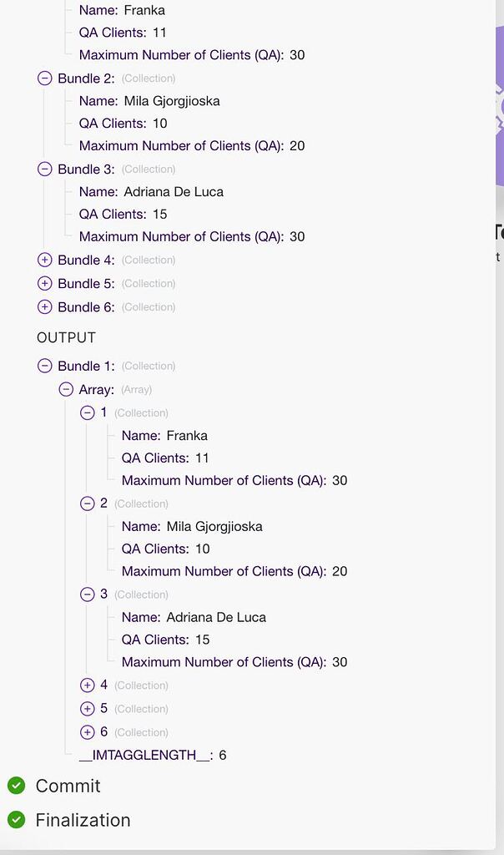Collapse Bundle 2 in the input list
504x855 pixels.
tap(45, 78)
